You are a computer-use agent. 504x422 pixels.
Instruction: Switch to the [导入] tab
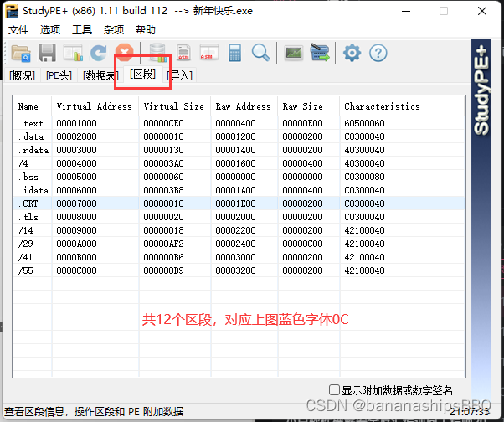[180, 75]
